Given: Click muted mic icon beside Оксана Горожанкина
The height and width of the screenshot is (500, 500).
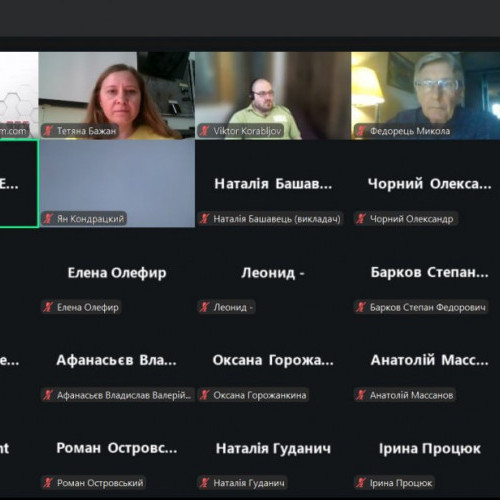Looking at the screenshot, I should pos(204,395).
